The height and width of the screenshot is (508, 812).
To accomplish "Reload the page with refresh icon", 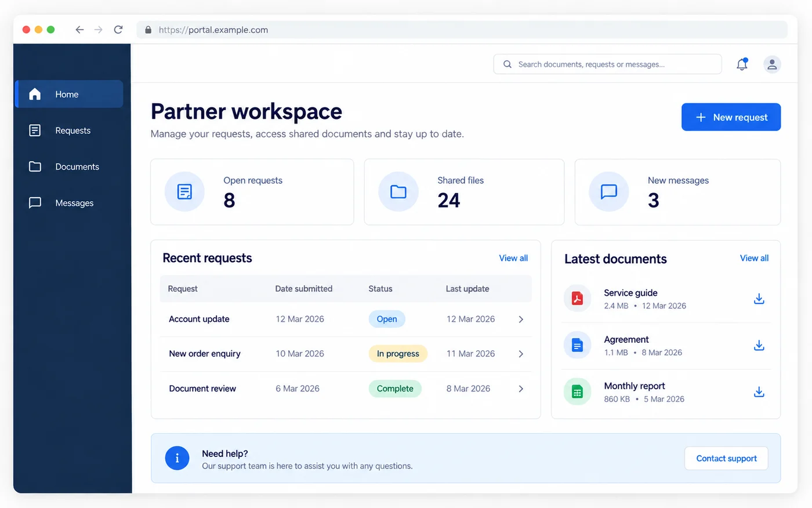I will tap(118, 30).
